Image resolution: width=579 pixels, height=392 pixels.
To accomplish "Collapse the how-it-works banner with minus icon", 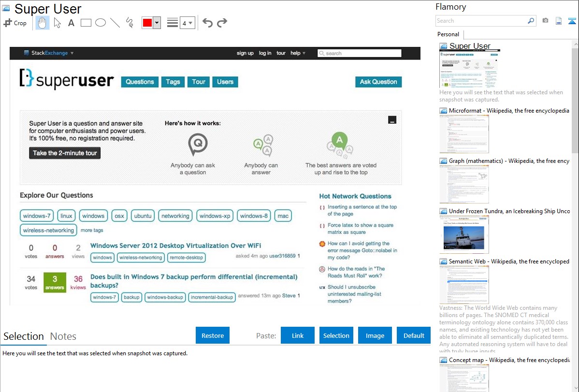I will [x=392, y=120].
